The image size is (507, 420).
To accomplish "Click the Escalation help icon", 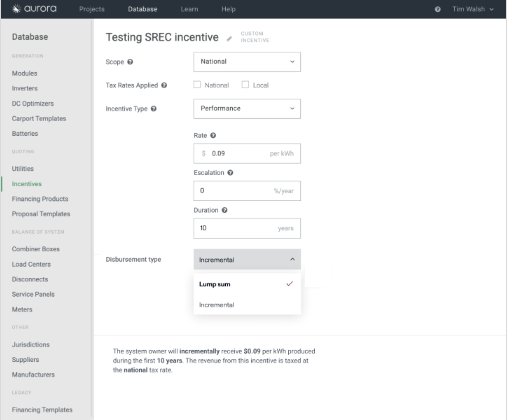I will [230, 173].
